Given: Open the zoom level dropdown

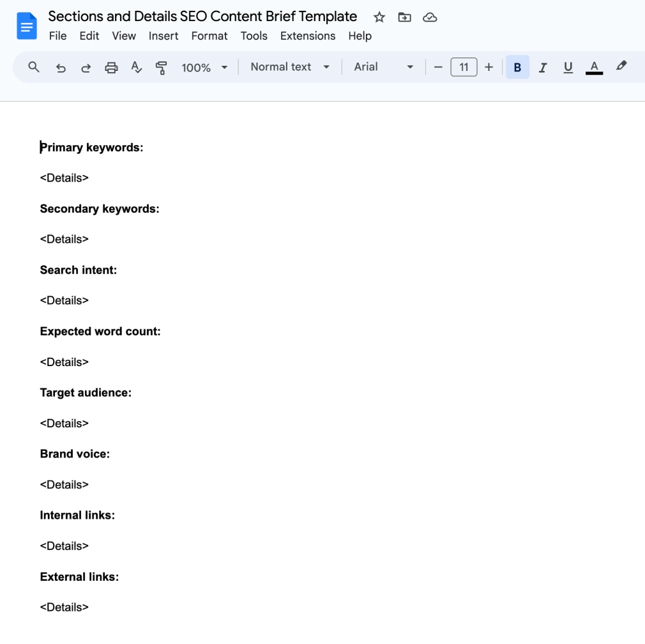Looking at the screenshot, I should 203,66.
